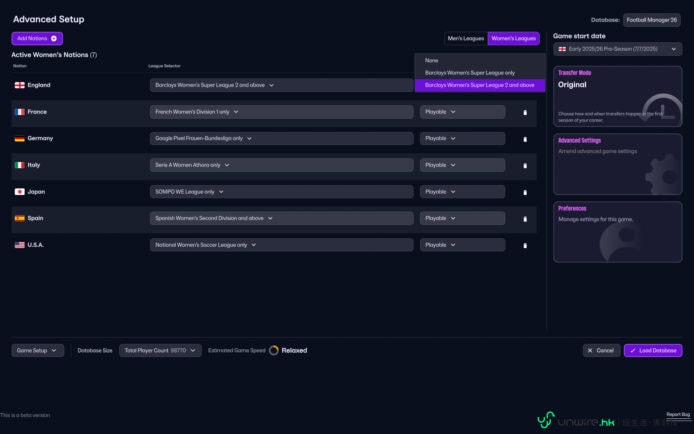Select None in the open league list
Screen dimensions: 694x434
pos(480,60)
